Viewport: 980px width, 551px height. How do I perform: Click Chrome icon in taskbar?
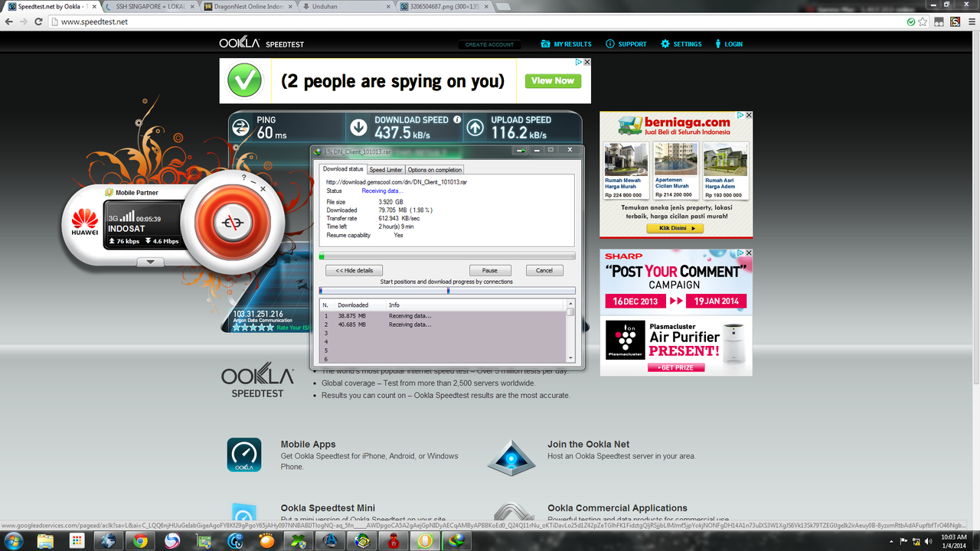point(140,540)
